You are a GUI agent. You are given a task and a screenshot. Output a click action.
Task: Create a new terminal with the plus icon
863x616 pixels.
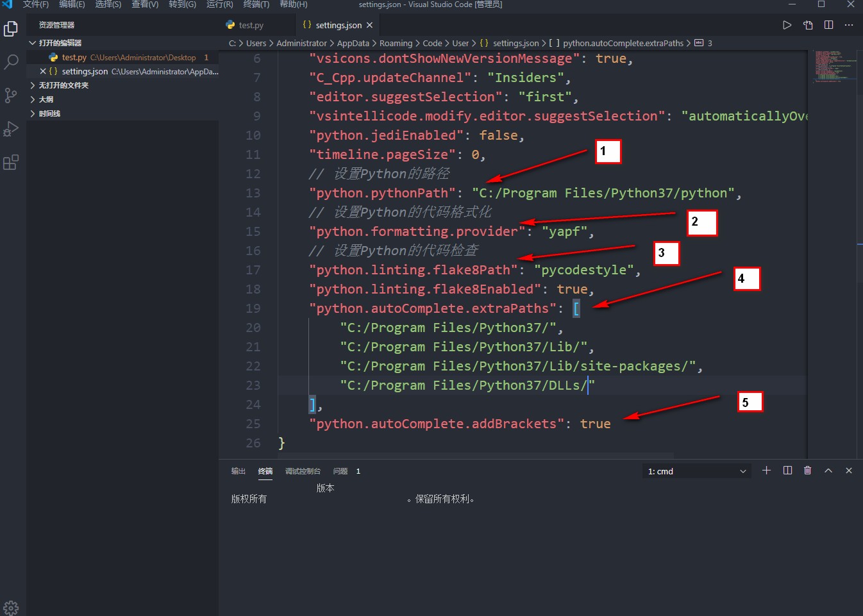point(767,470)
